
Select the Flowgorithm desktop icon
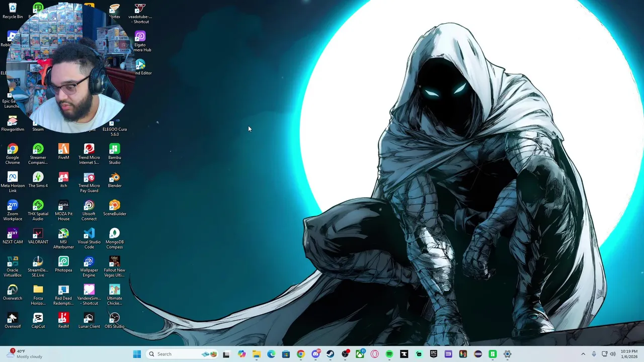pos(13,124)
